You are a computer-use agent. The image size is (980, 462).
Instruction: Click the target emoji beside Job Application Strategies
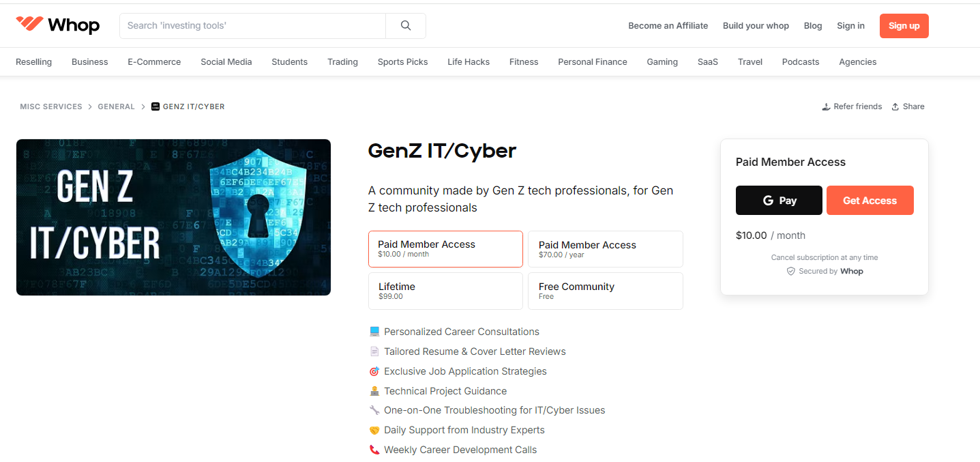(x=374, y=371)
